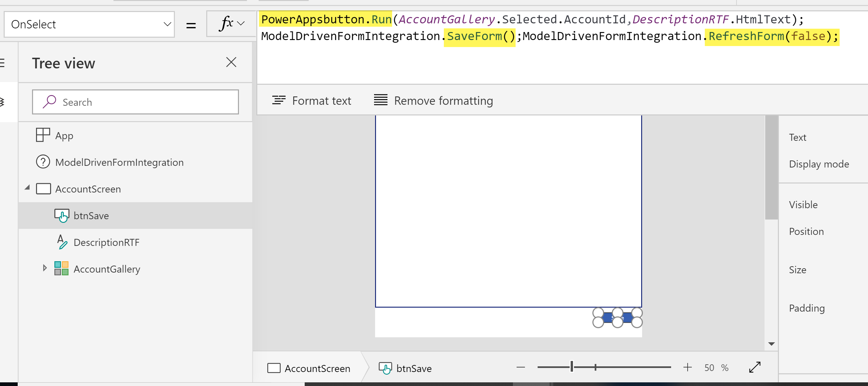Viewport: 868px width, 386px height.
Task: Click Remove formatting button
Action: click(433, 101)
